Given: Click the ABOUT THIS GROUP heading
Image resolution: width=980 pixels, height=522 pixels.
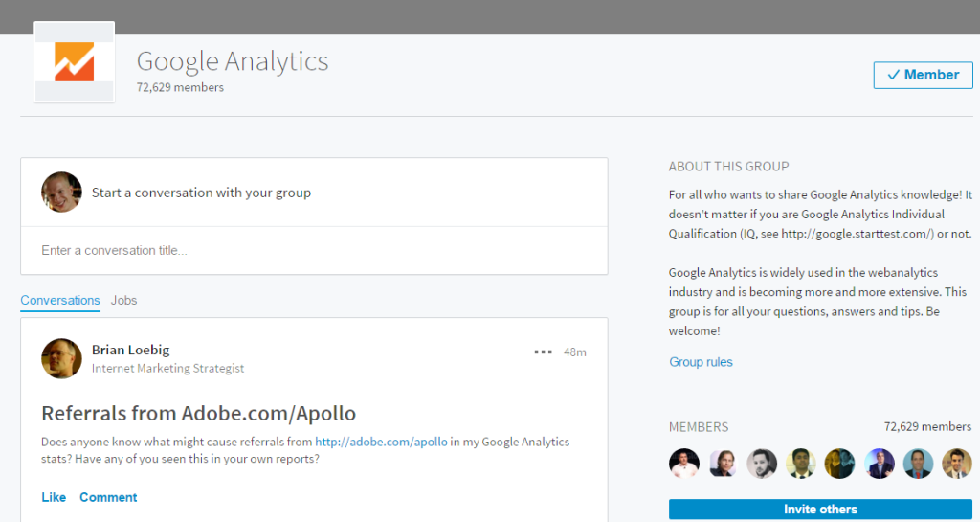Looking at the screenshot, I should click(728, 167).
